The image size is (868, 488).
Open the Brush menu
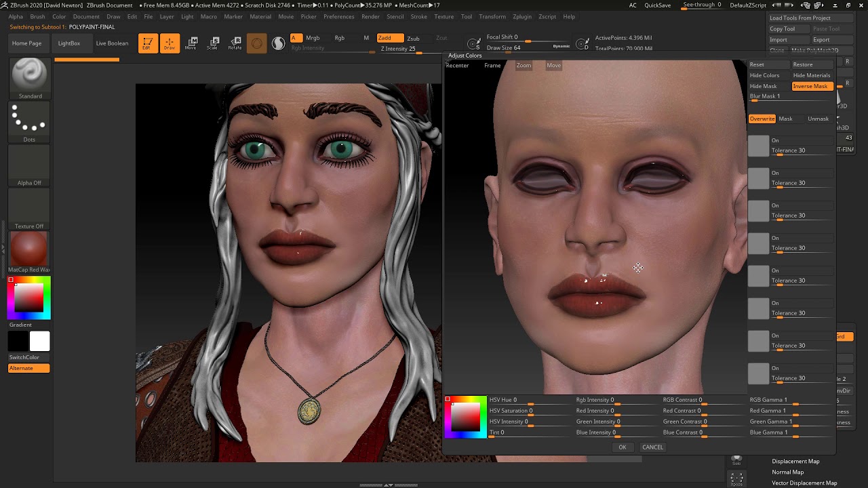pyautogui.click(x=38, y=16)
